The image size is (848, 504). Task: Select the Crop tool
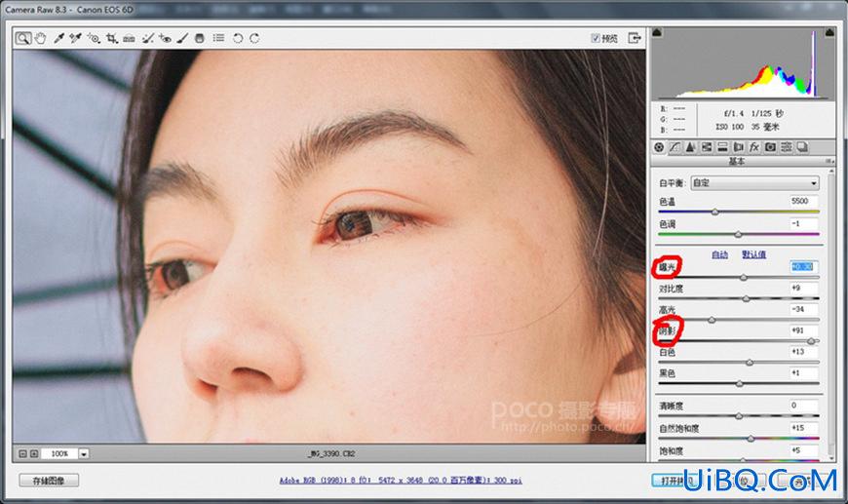(x=111, y=38)
